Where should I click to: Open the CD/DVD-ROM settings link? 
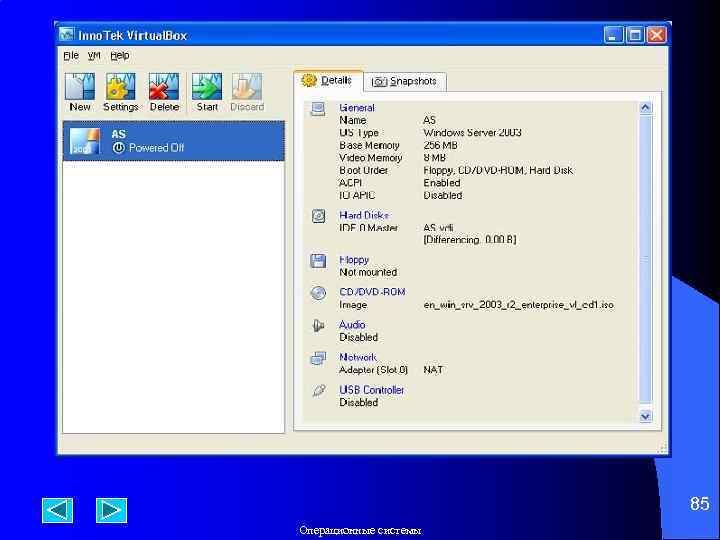[x=372, y=292]
